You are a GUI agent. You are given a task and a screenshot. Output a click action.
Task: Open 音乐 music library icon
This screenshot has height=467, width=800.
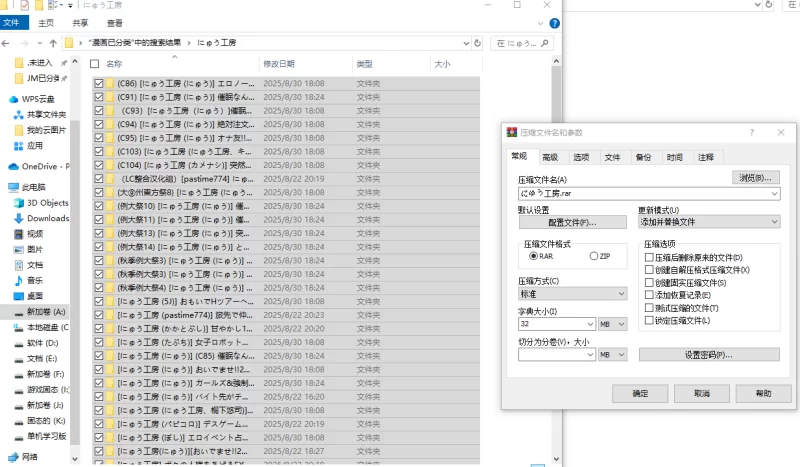(x=19, y=281)
